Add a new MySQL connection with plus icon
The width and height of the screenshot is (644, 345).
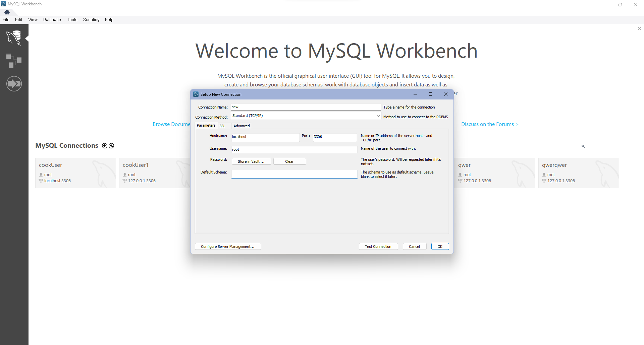tap(105, 146)
